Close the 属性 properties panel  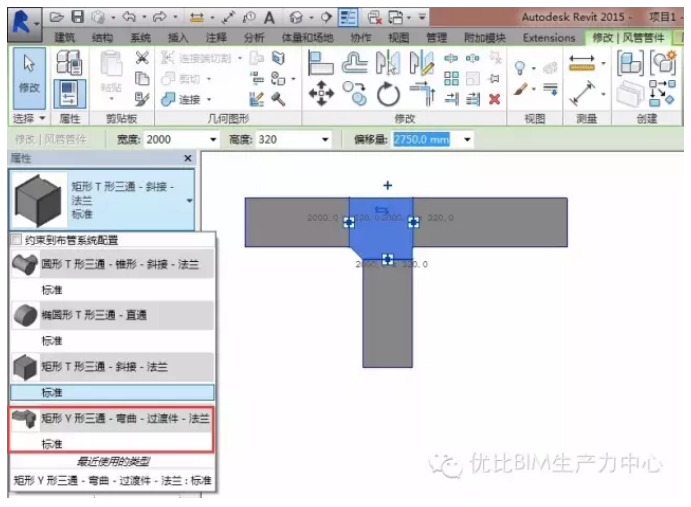click(187, 158)
